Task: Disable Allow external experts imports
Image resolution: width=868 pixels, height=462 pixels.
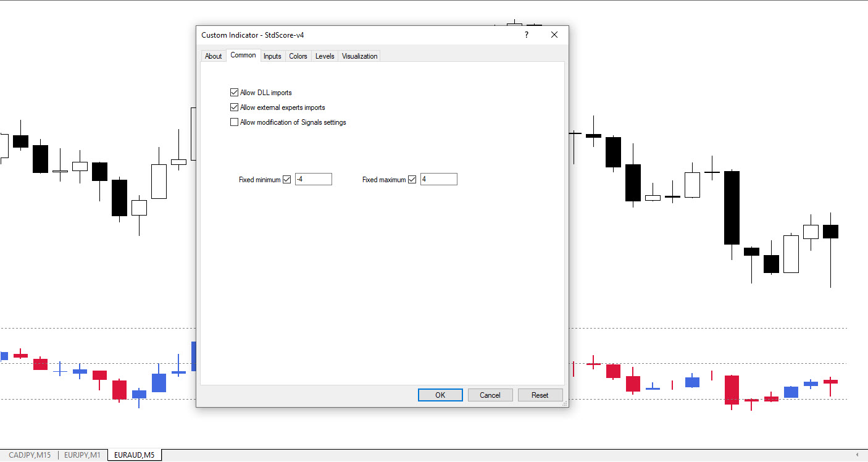Action: pyautogui.click(x=234, y=107)
